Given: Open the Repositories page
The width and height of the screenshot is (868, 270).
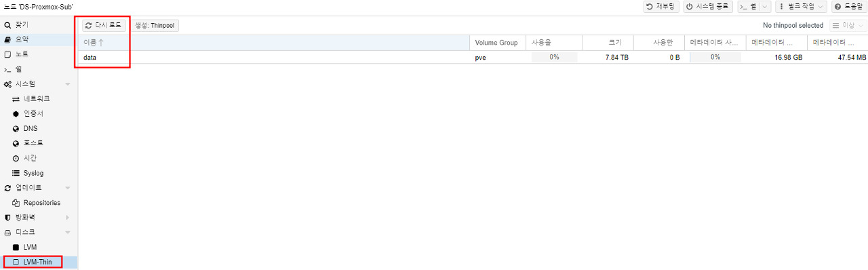Looking at the screenshot, I should point(39,203).
